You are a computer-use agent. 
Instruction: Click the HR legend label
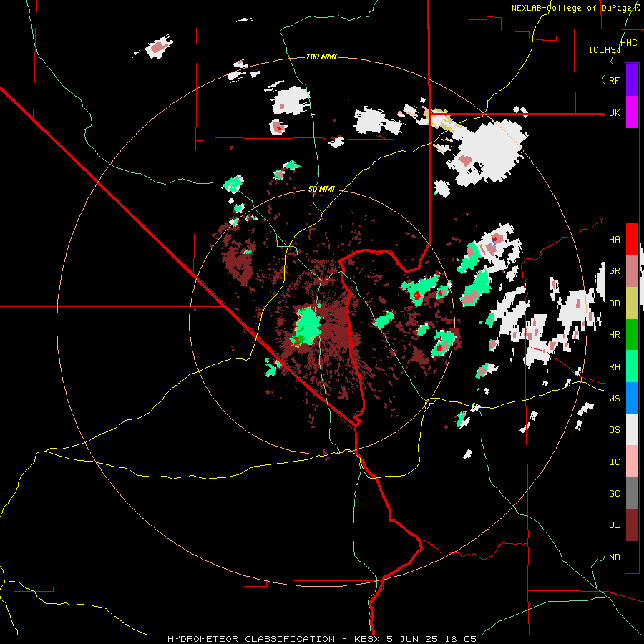click(614, 335)
